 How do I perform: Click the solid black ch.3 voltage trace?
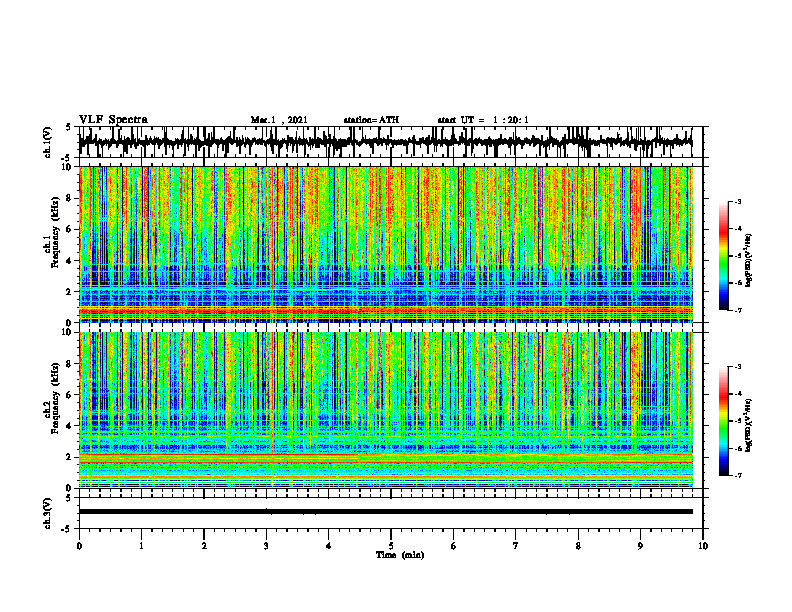[x=386, y=512]
